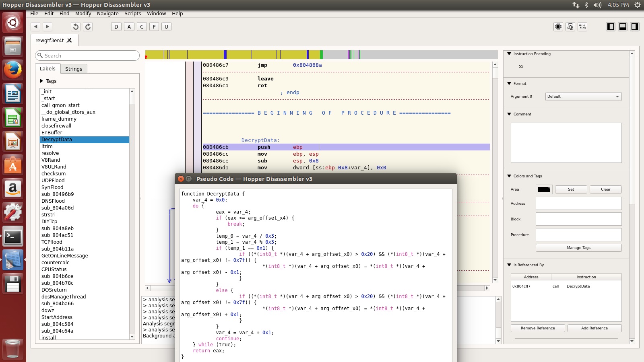Select the UDPFlood label
644x362 pixels.
pyautogui.click(x=85, y=181)
